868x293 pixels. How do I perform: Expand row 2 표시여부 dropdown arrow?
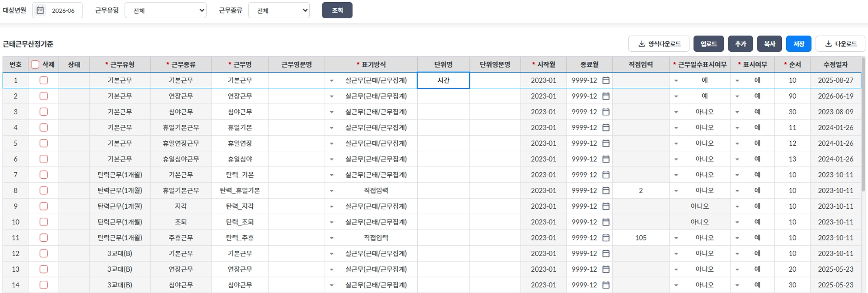click(x=737, y=97)
